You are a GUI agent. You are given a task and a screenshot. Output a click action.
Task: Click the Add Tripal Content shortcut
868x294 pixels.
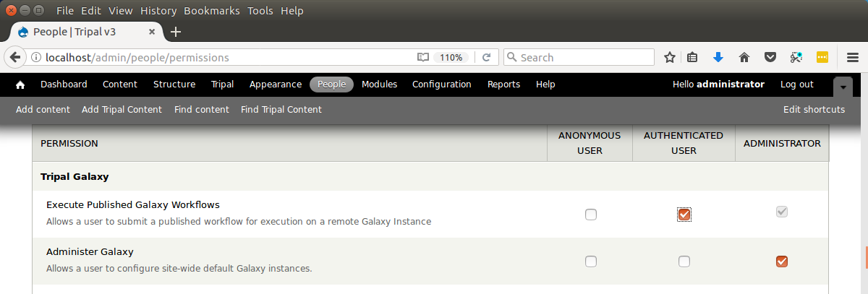(x=122, y=110)
